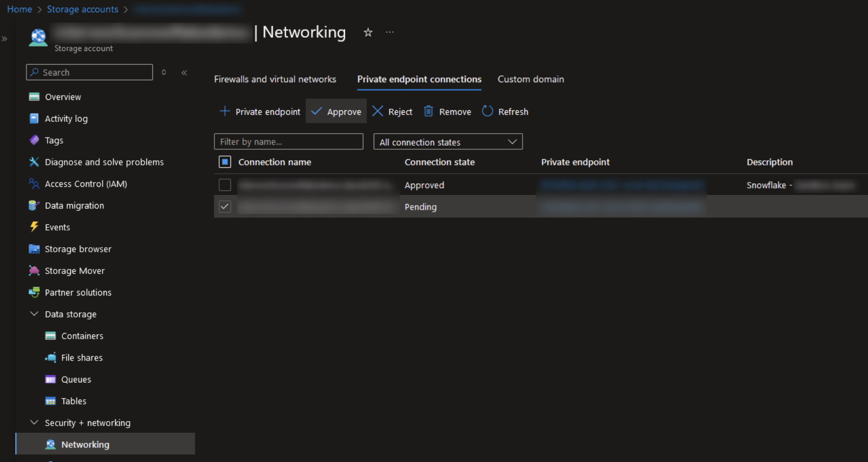Switch to Firewalls and virtual networks tab
The height and width of the screenshot is (462, 868).
point(275,80)
